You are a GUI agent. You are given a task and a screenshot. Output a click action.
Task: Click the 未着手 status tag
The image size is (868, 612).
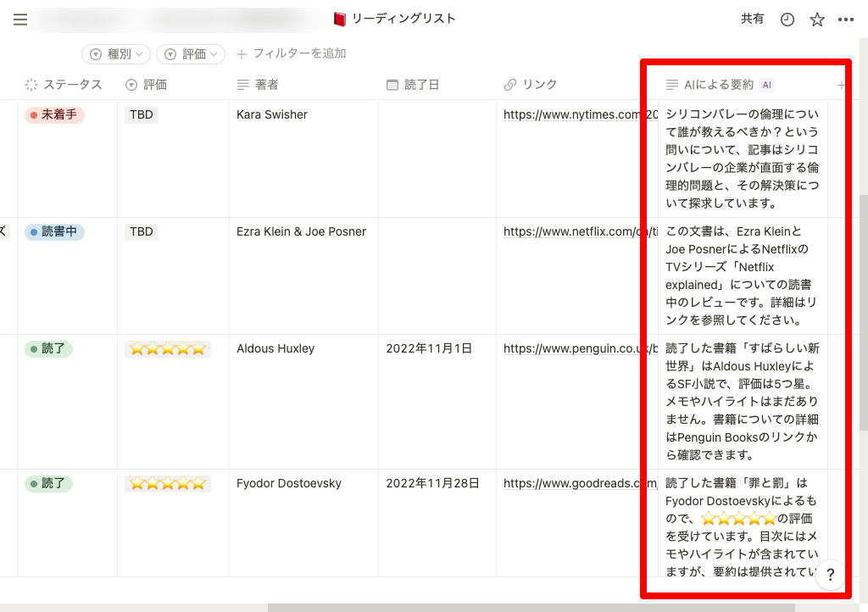click(x=54, y=114)
